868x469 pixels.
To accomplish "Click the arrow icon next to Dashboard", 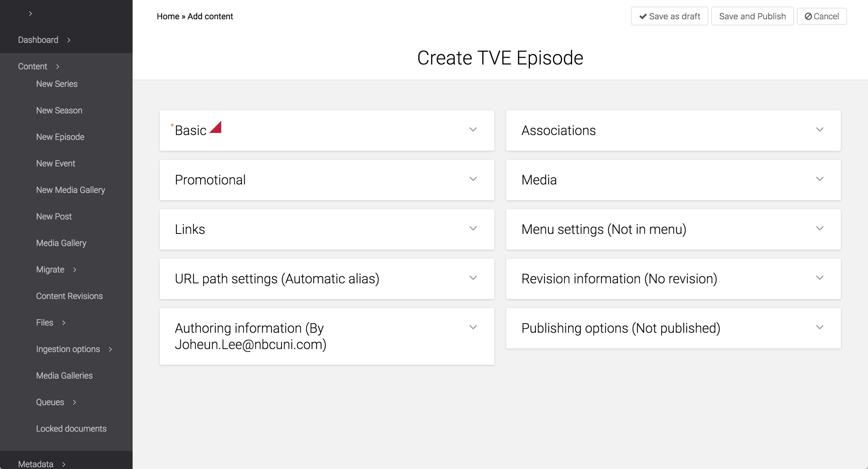I will [x=69, y=40].
